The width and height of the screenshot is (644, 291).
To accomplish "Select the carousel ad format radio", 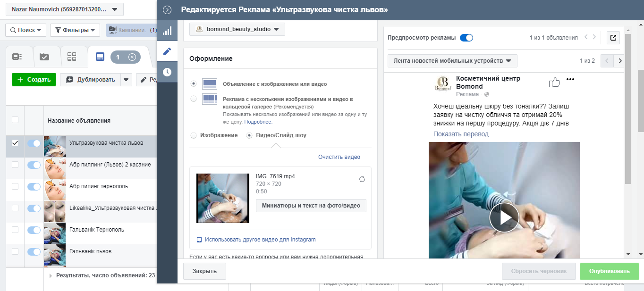I will click(x=194, y=99).
